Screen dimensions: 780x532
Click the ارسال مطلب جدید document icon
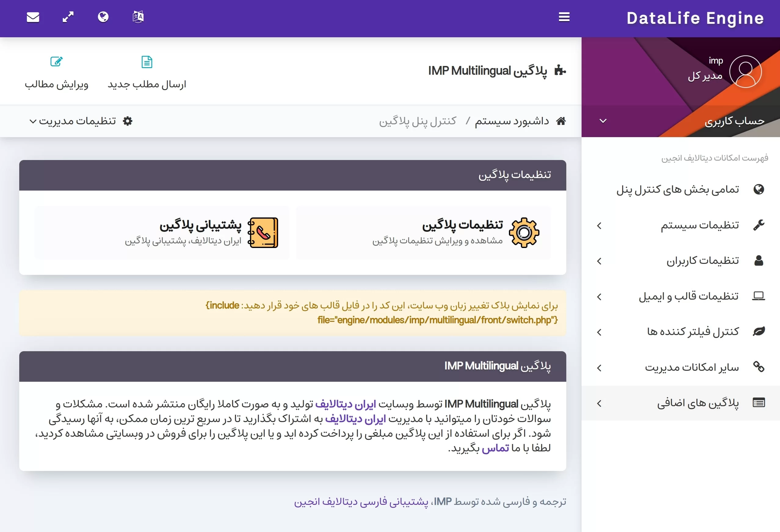147,62
